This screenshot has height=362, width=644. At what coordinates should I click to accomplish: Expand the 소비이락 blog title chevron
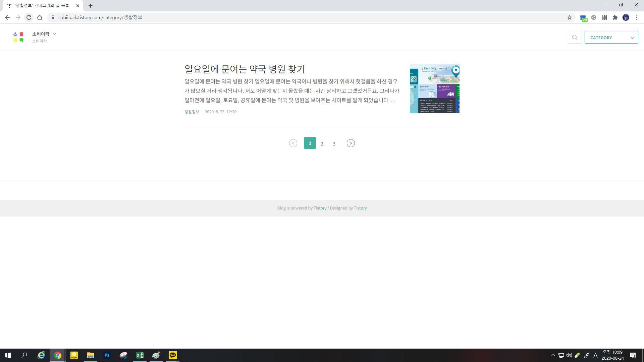click(x=54, y=34)
